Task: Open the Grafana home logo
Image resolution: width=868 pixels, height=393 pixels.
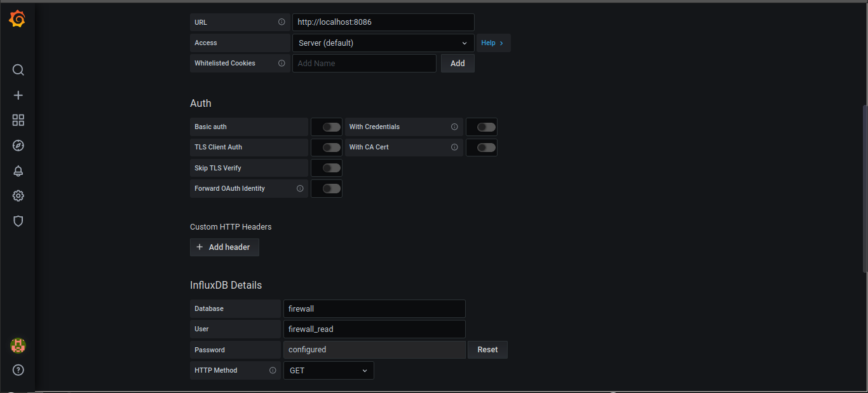Action: 18,20
